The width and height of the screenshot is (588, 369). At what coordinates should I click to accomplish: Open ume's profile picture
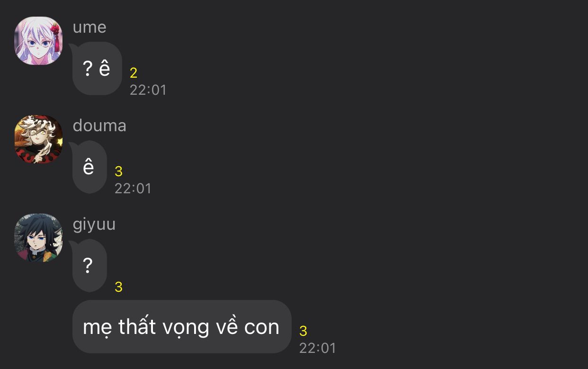click(x=38, y=41)
